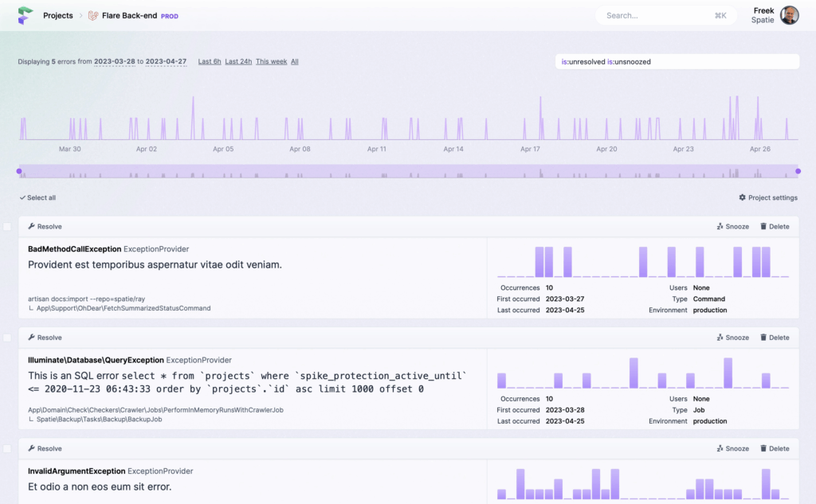Click the filter field containing is:unresolved is:unsnoozed
816x504 pixels.
point(677,61)
